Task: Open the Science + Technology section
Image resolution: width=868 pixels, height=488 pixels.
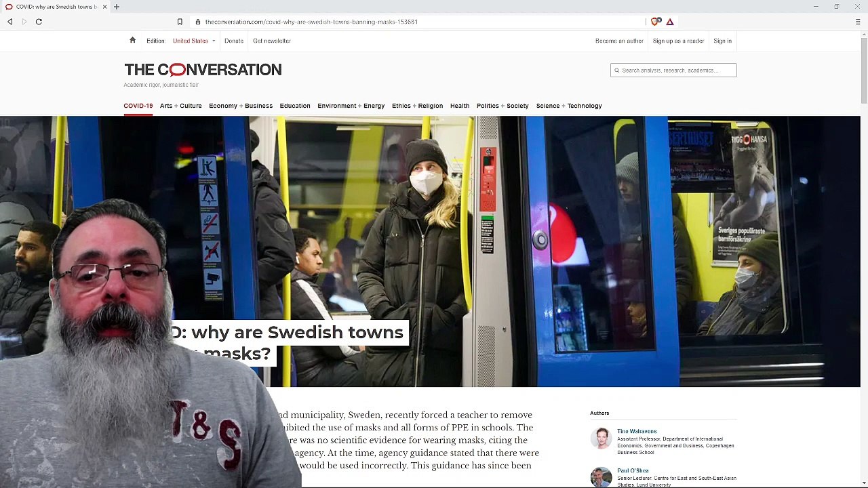Action: pyautogui.click(x=569, y=106)
